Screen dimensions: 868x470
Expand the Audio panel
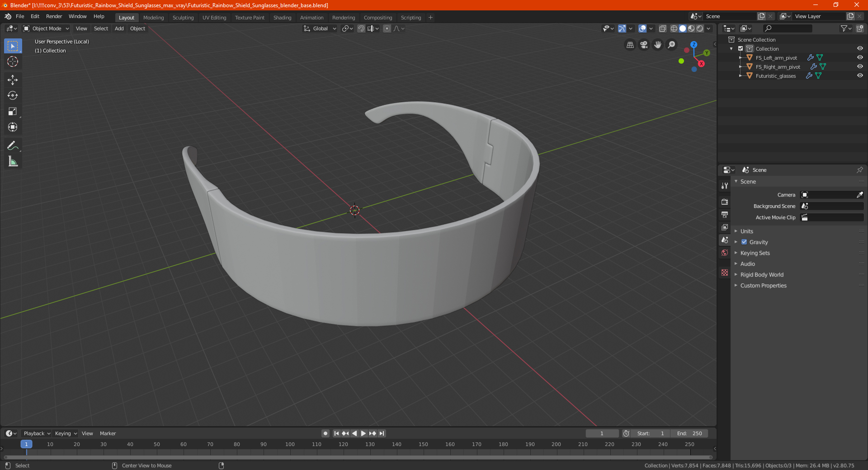click(747, 264)
